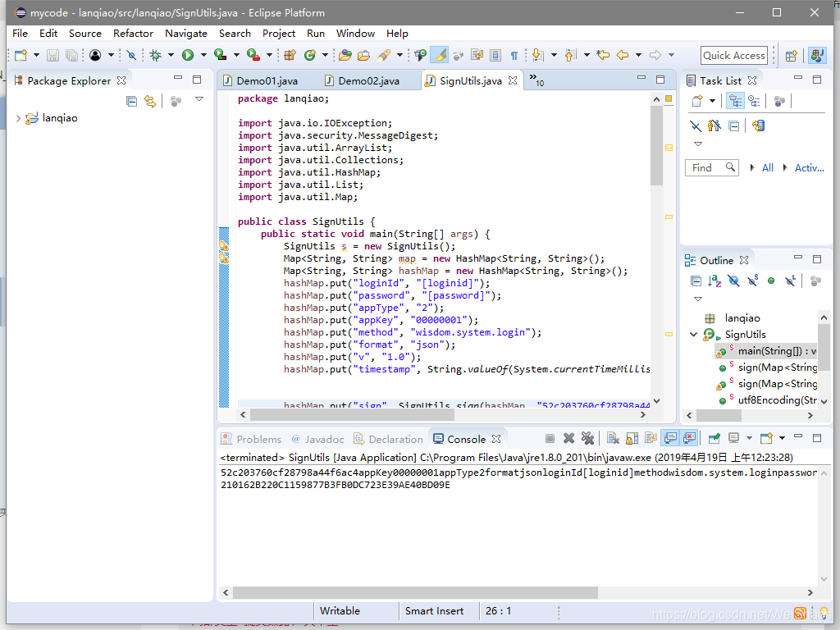Select the Java perspective button
The image size is (840, 630).
817,55
